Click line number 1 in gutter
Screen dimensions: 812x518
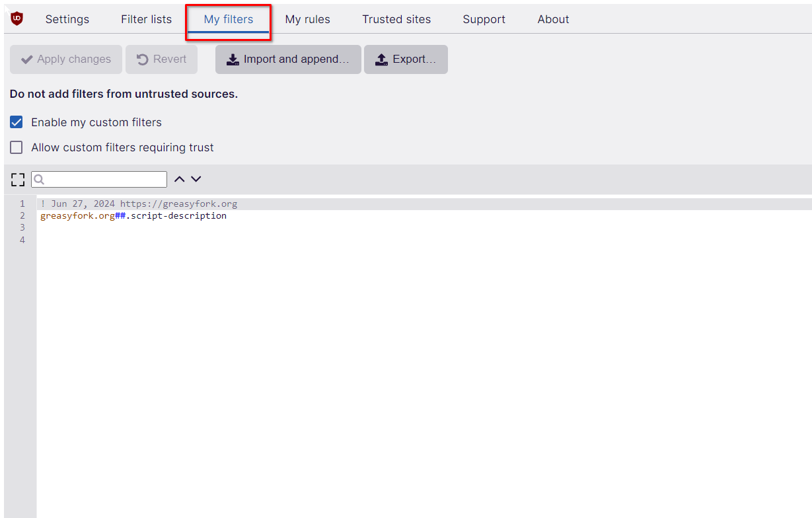pyautogui.click(x=22, y=203)
